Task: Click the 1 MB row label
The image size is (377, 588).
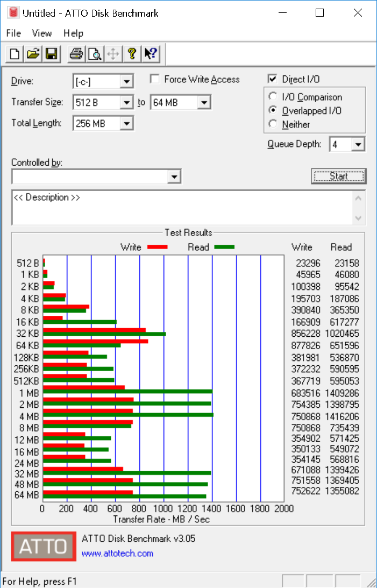Action: [x=29, y=393]
